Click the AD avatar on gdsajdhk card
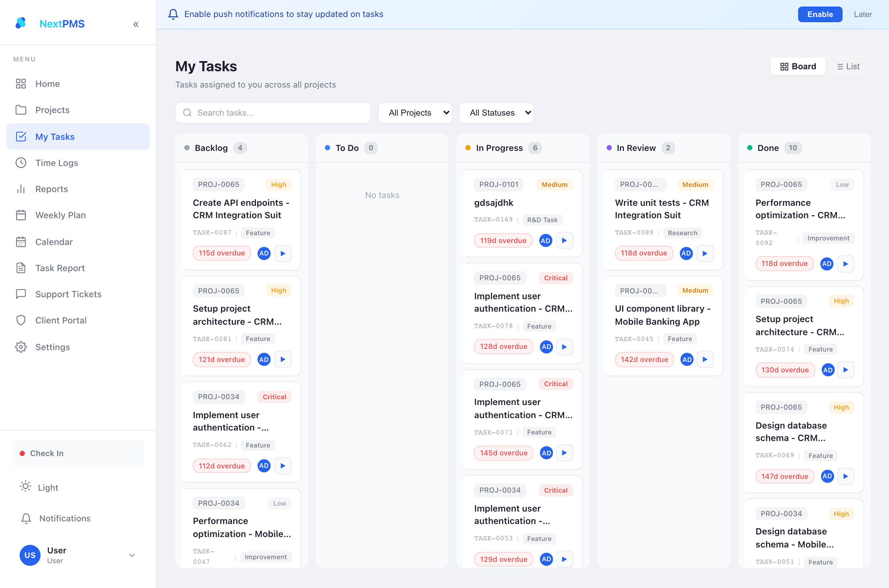The image size is (889, 588). [x=545, y=241]
